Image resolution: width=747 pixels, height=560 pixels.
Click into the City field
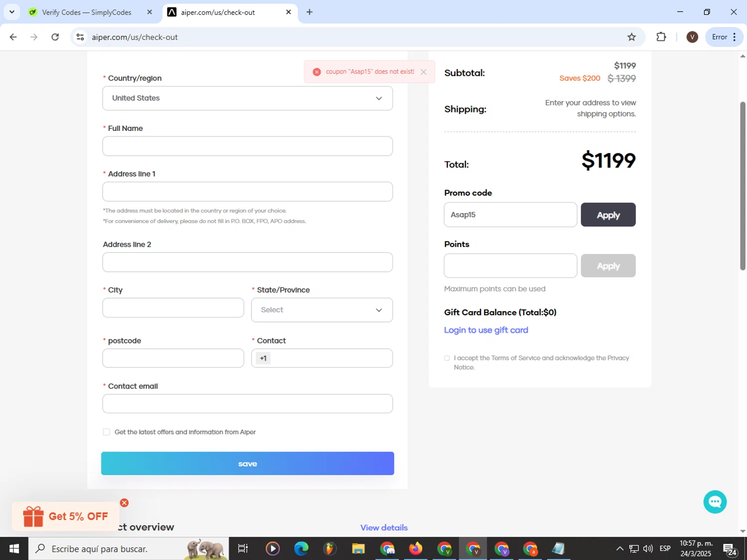tap(173, 308)
